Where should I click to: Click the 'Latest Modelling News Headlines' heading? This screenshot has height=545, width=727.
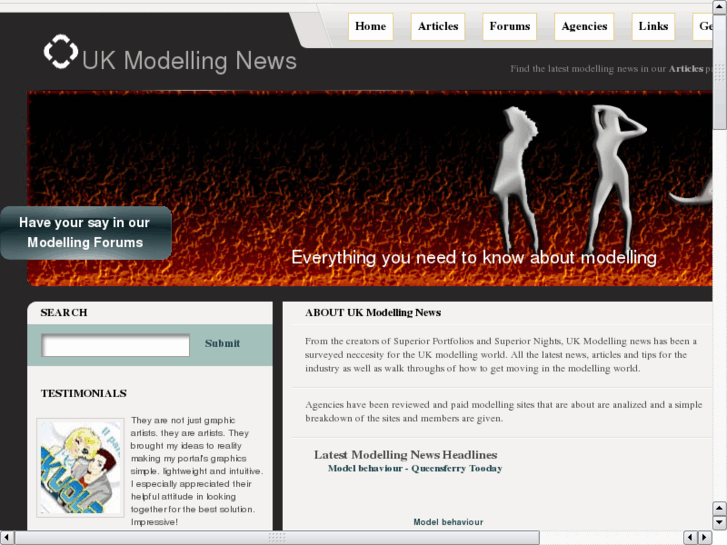(x=406, y=455)
